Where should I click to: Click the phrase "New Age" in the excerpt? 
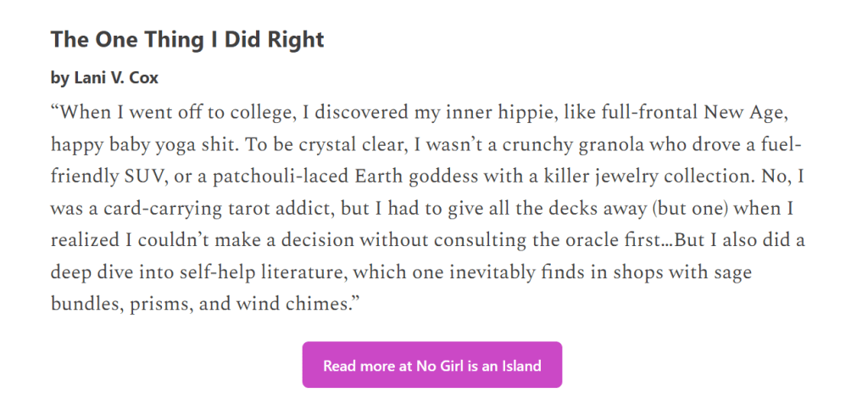pyautogui.click(x=756, y=113)
